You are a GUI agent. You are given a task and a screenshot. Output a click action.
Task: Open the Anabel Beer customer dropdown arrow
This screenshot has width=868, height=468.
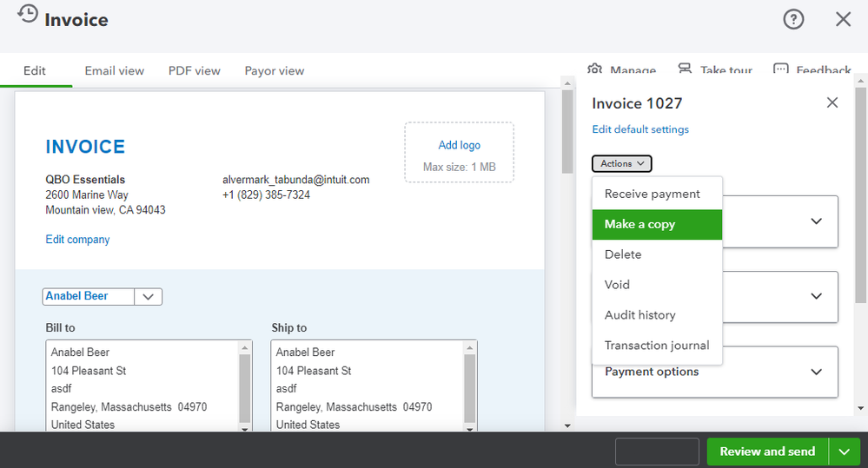click(x=148, y=296)
